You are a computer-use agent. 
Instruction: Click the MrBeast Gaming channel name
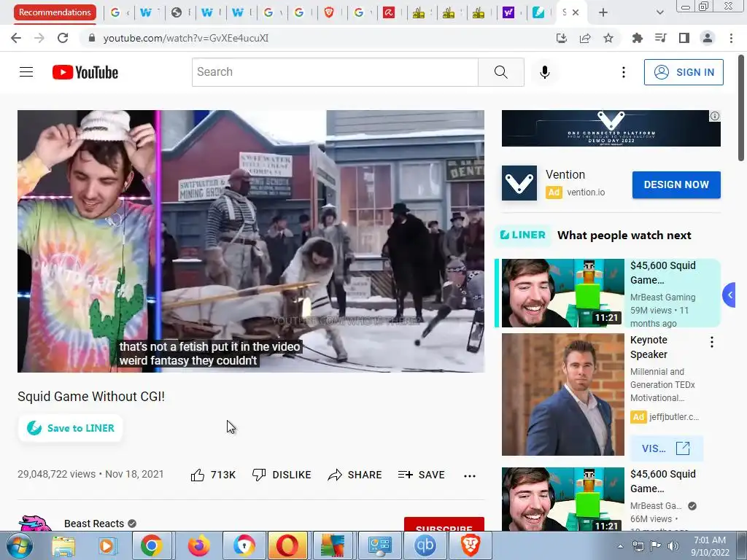662,297
